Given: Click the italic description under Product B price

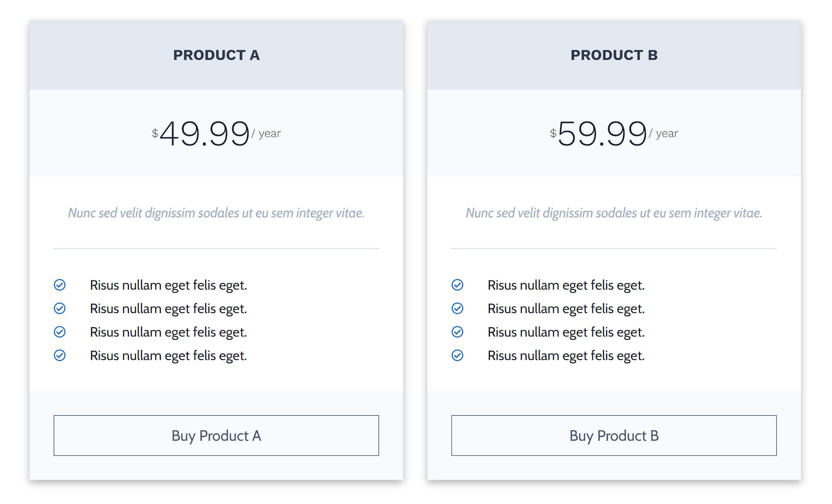Looking at the screenshot, I should pyautogui.click(x=614, y=213).
